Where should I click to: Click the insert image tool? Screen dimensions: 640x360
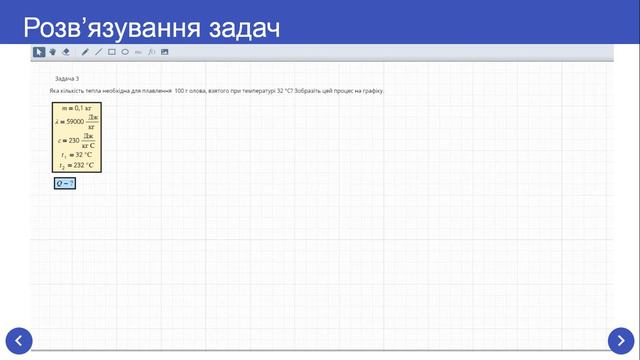pos(164,52)
